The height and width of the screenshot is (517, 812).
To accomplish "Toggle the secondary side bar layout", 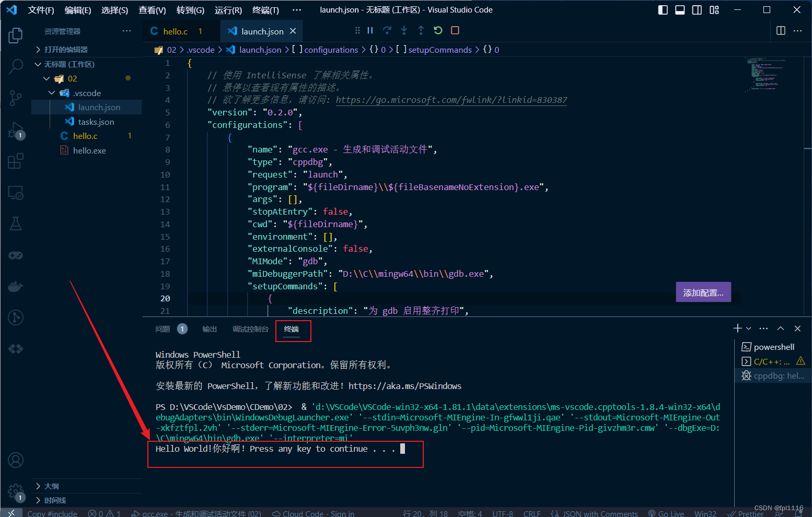I will point(697,10).
